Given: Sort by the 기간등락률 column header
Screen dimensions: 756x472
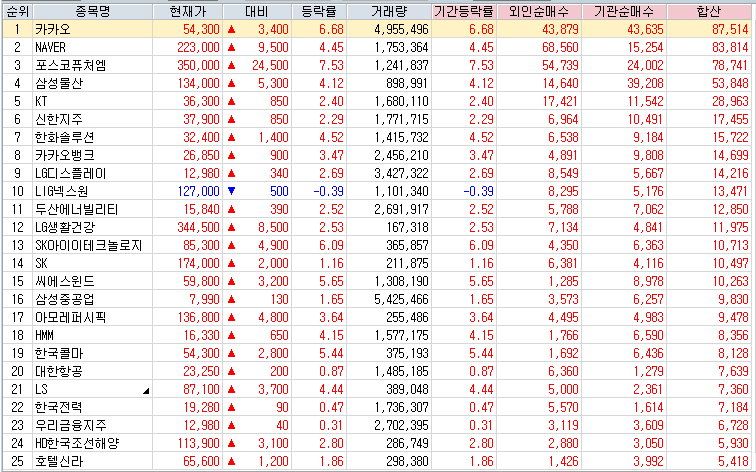Looking at the screenshot, I should (x=464, y=11).
